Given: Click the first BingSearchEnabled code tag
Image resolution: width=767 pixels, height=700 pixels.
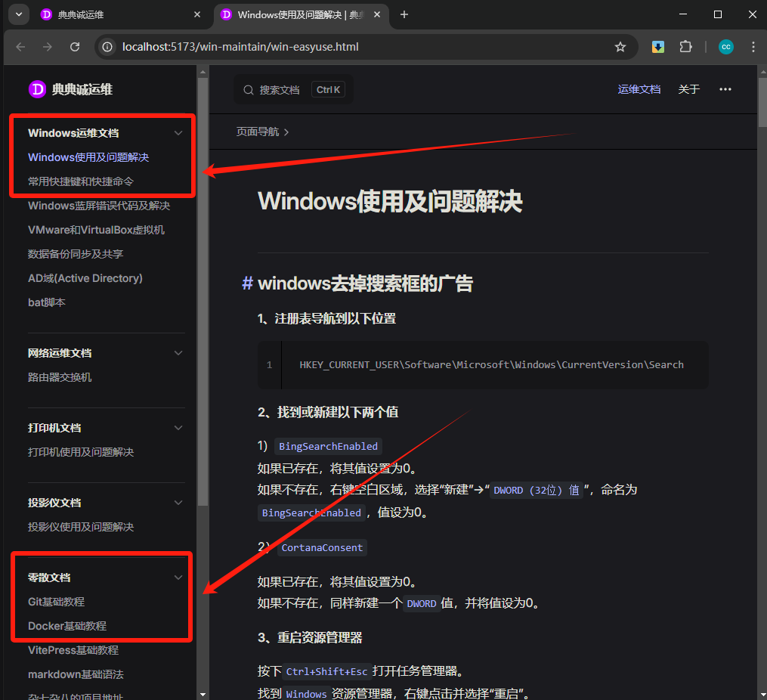Looking at the screenshot, I should pos(328,446).
